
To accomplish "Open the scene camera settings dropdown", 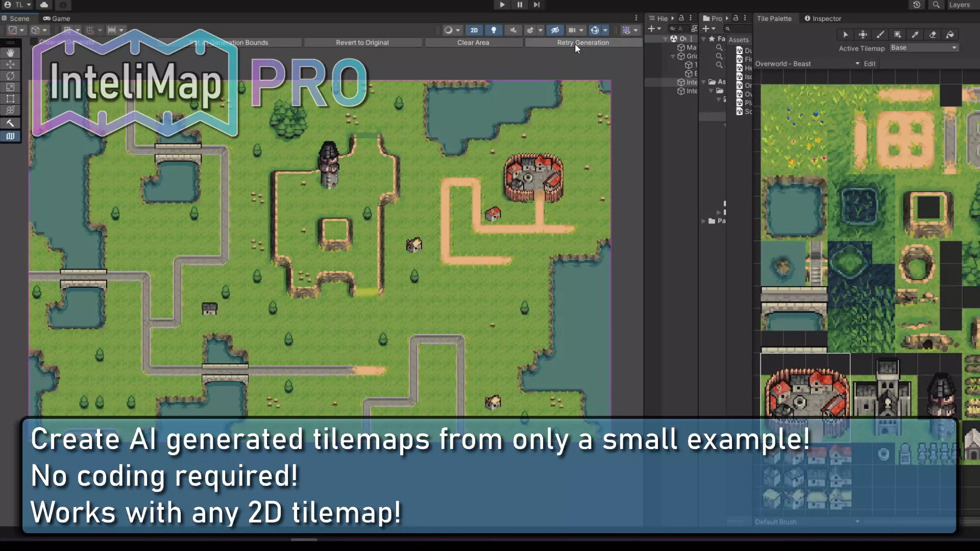I will 575,30.
